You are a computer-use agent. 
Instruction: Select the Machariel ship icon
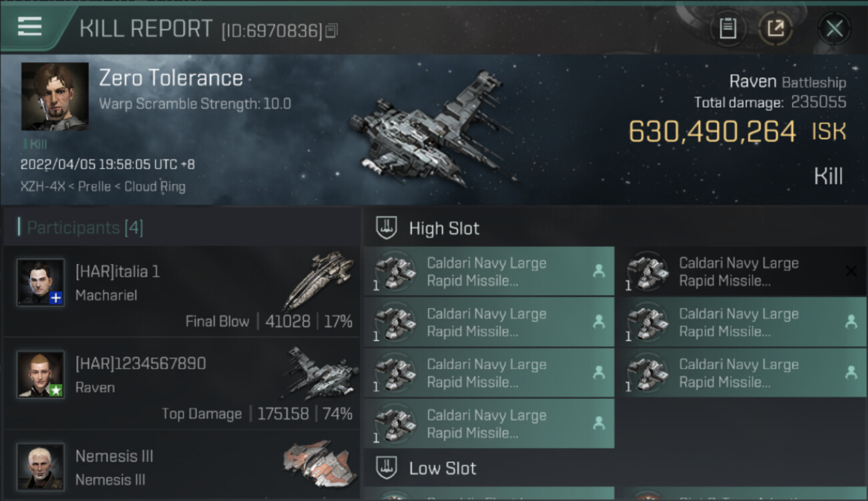tap(318, 281)
